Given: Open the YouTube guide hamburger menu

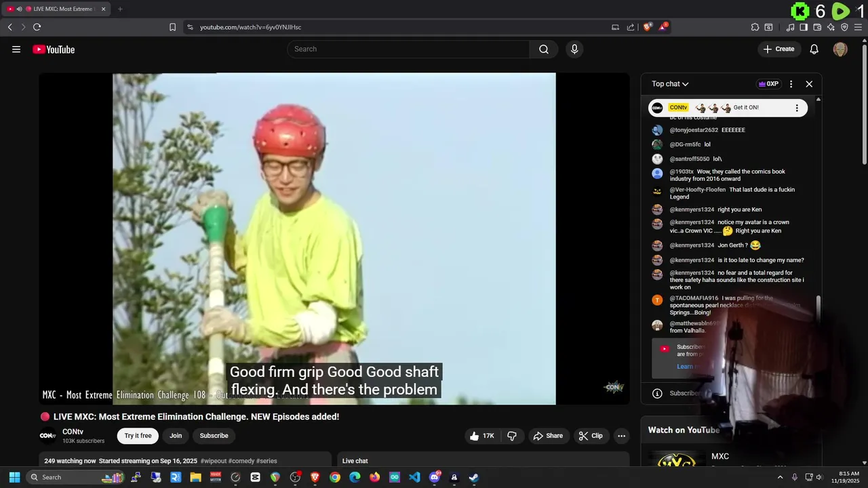Looking at the screenshot, I should [x=16, y=49].
